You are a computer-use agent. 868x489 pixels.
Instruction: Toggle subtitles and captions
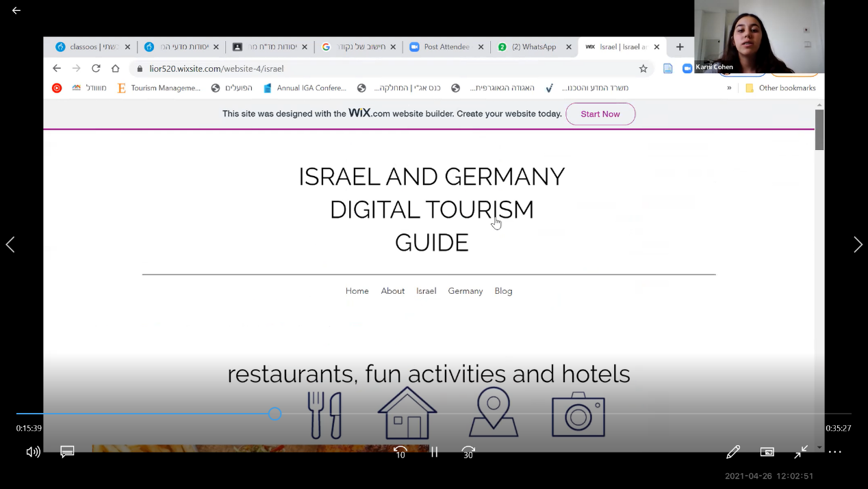67,452
